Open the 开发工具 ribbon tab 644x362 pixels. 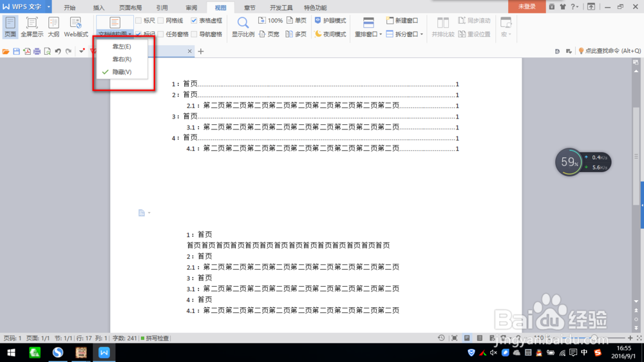coord(281,7)
